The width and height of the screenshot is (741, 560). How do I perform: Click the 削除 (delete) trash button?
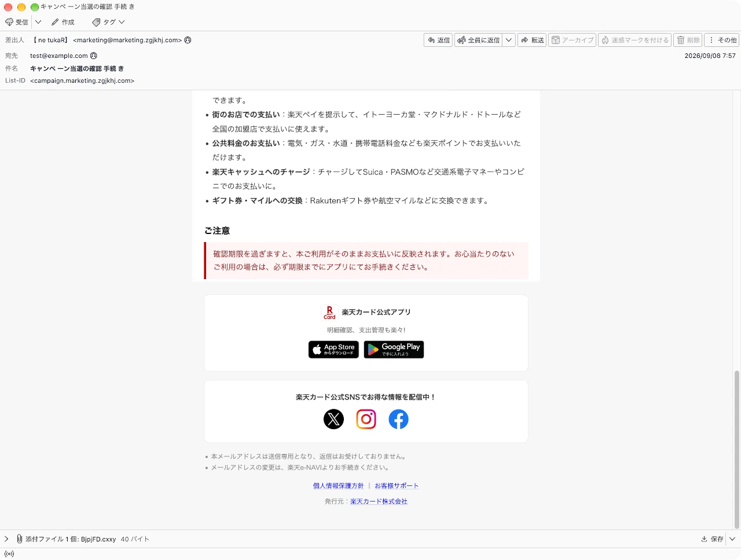click(688, 40)
